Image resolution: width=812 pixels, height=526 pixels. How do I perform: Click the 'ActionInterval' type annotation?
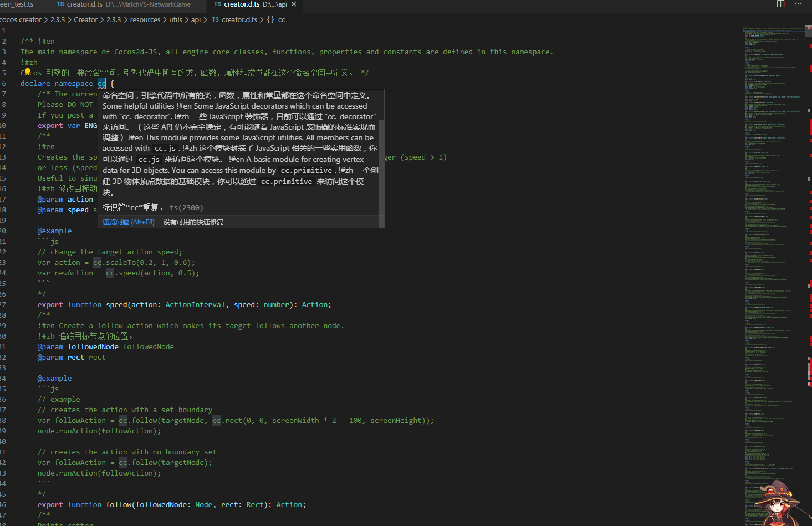(x=195, y=304)
